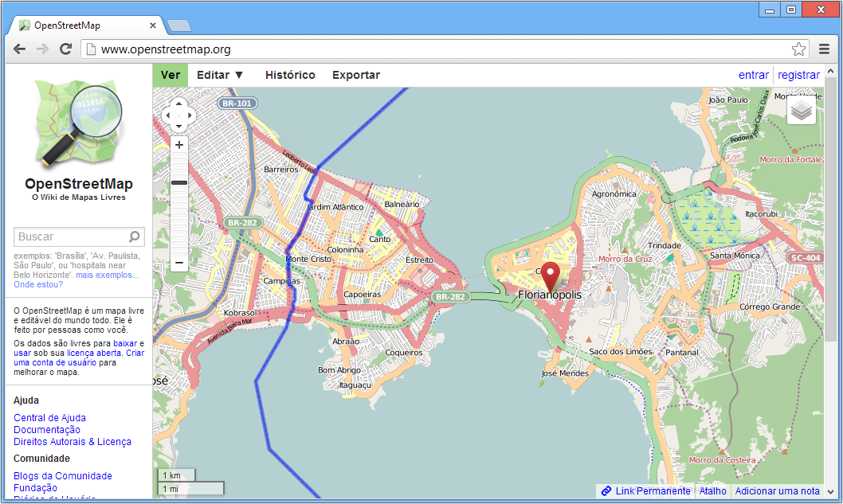The height and width of the screenshot is (504, 843).
Task: Click the Capoeiras label
Action: pos(363,295)
